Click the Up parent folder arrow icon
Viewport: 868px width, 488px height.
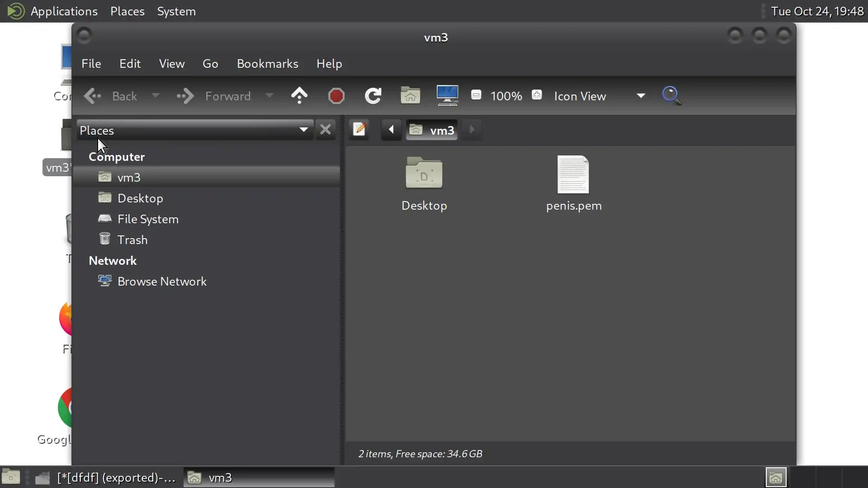(x=299, y=96)
